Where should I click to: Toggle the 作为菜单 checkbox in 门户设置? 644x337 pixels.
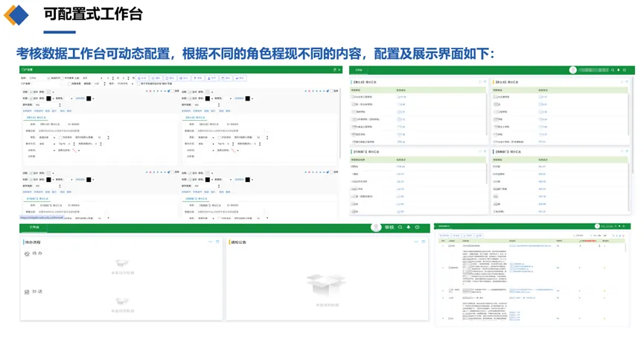pos(62,78)
